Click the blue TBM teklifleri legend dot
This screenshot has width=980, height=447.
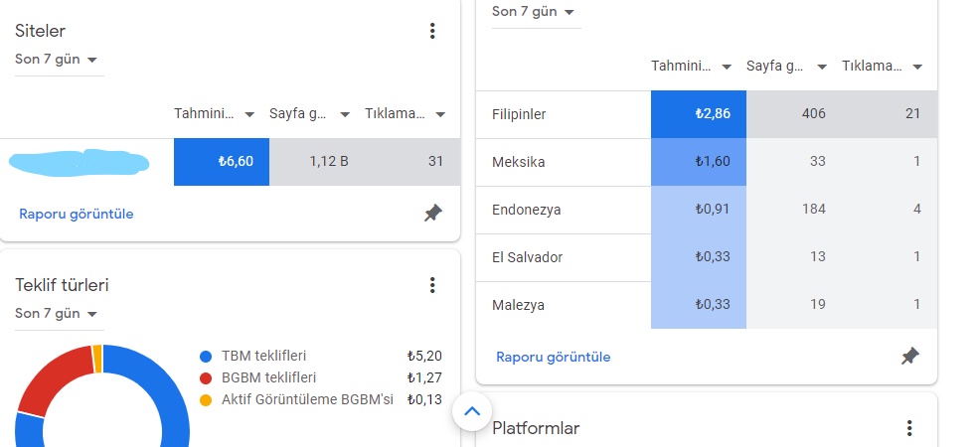(206, 356)
